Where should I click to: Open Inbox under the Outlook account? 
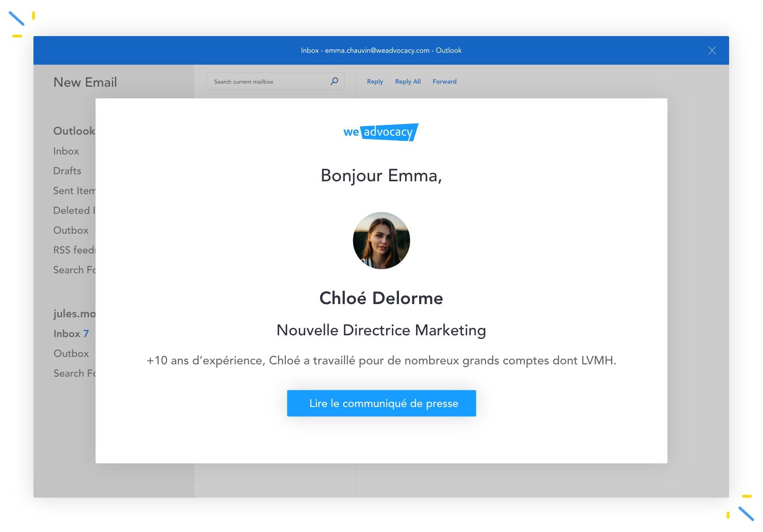pyautogui.click(x=66, y=151)
